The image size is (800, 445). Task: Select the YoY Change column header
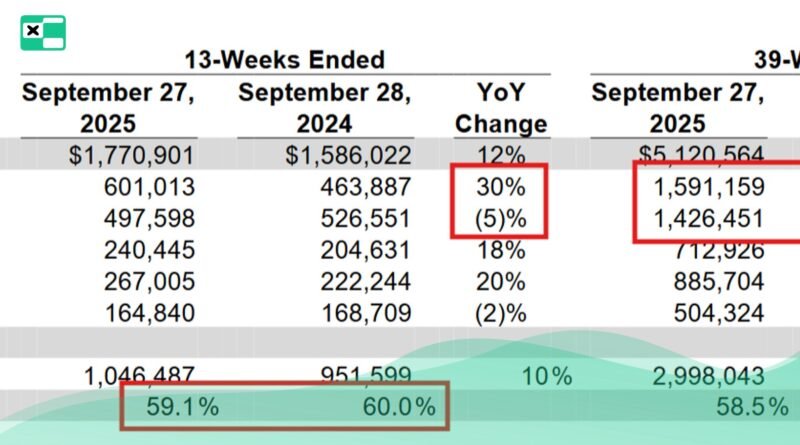tap(501, 108)
